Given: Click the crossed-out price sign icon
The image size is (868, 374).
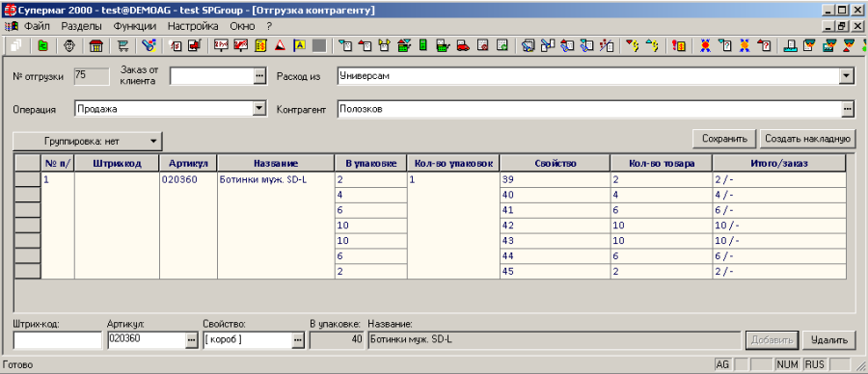Looking at the screenshot, I should (x=241, y=46).
